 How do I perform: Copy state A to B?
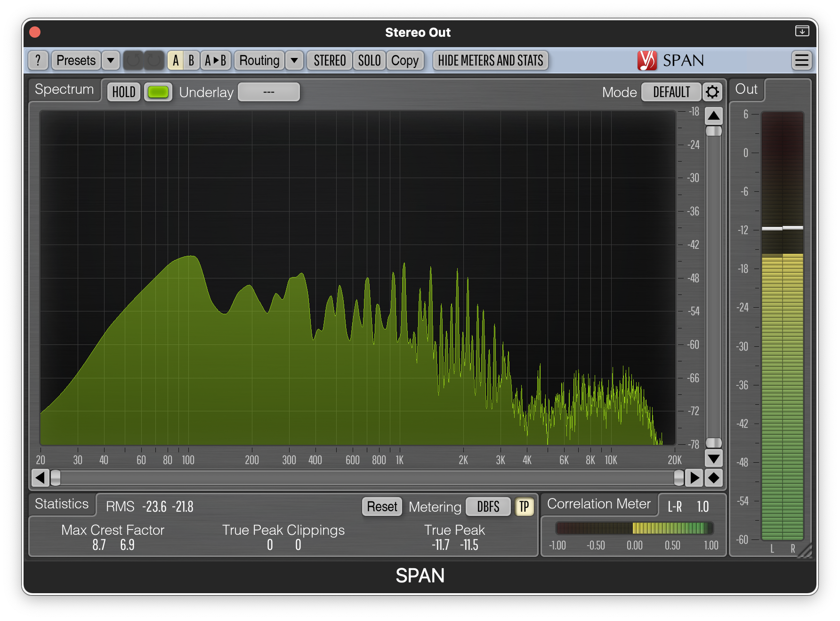click(x=216, y=60)
